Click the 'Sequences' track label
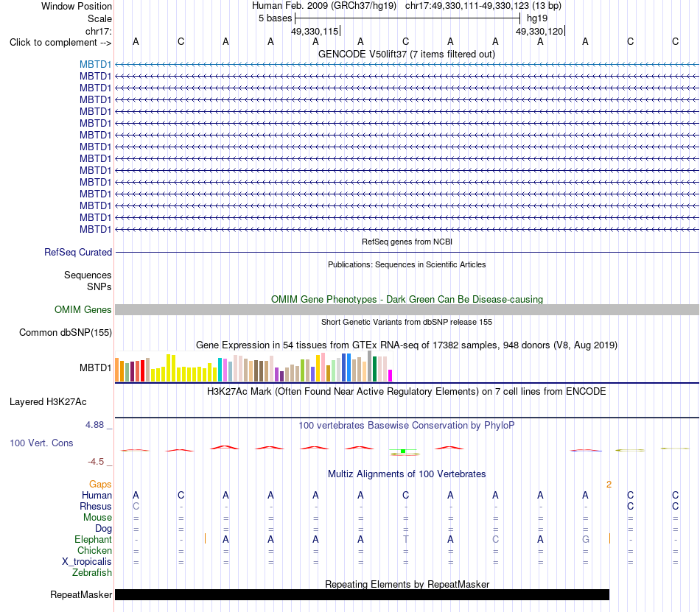This screenshot has height=612, width=700. [x=88, y=275]
